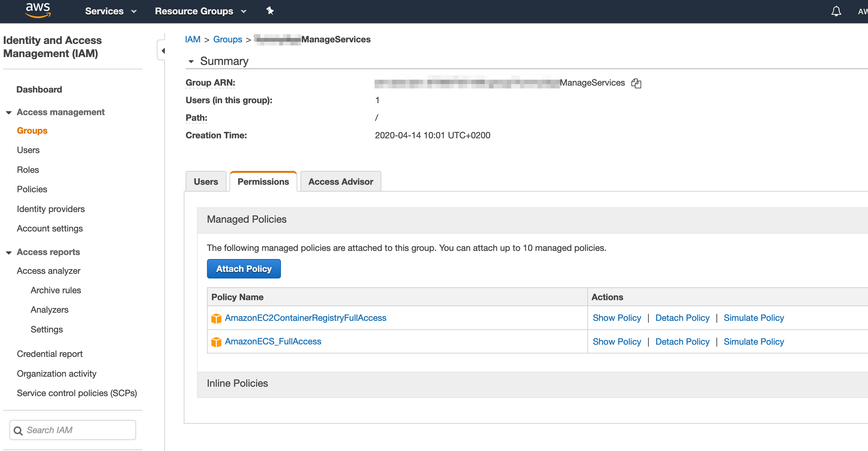
Task: Collapse the sidebar with the arrow handle
Action: 163,50
